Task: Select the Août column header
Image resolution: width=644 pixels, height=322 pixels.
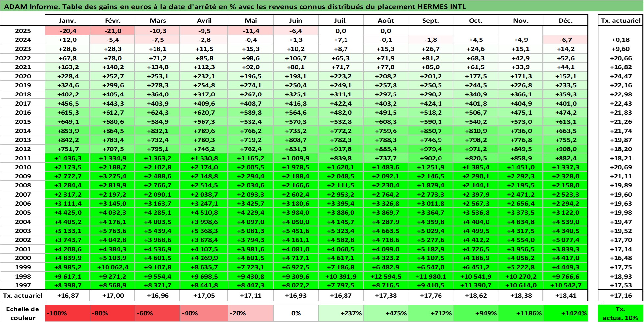Action: tap(386, 20)
